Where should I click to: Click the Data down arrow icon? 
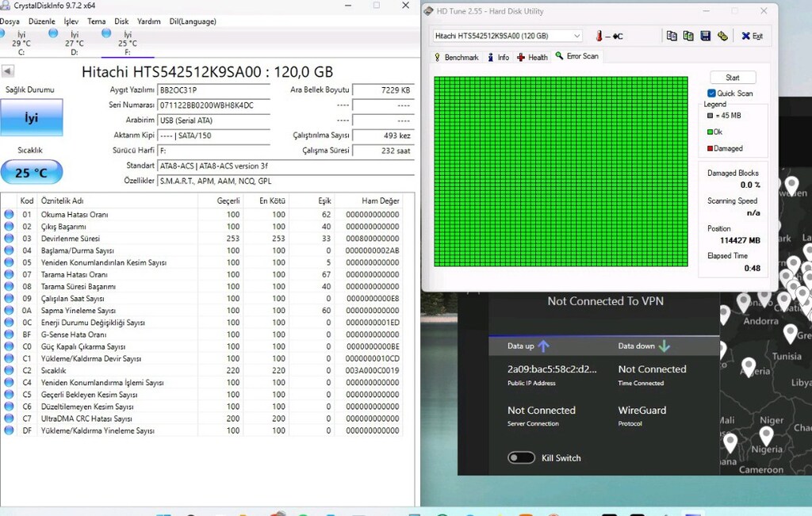(x=664, y=346)
